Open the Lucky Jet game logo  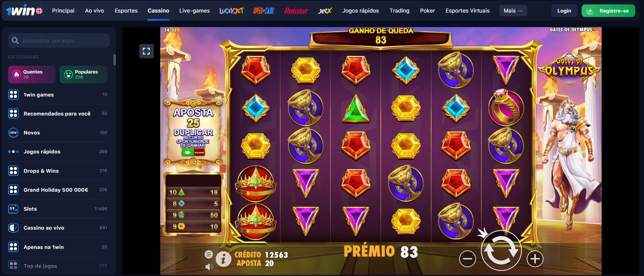(231, 11)
